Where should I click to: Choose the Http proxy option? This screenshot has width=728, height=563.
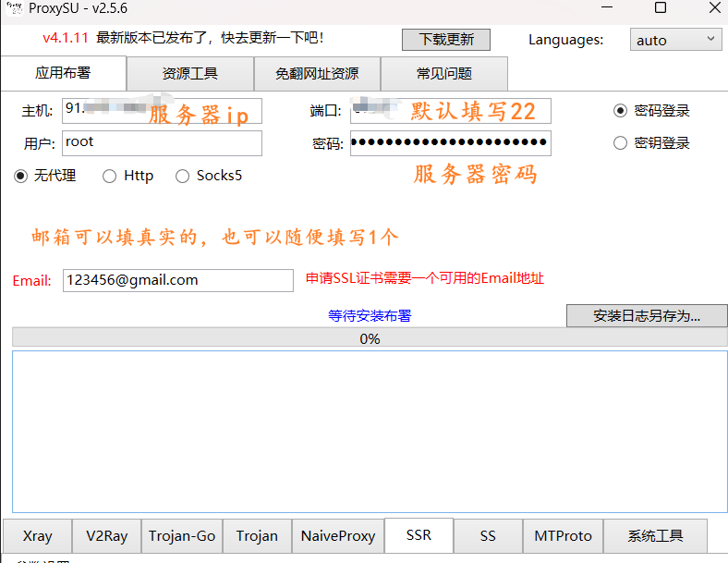click(x=110, y=176)
